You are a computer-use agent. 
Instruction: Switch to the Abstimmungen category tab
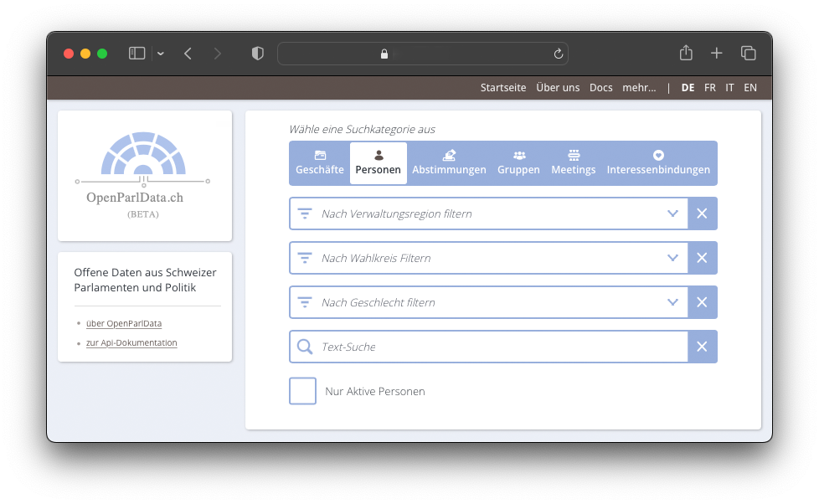(x=449, y=162)
